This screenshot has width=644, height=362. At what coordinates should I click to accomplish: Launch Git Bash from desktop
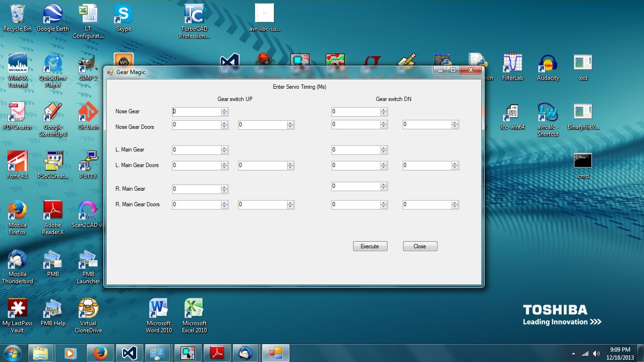click(88, 113)
